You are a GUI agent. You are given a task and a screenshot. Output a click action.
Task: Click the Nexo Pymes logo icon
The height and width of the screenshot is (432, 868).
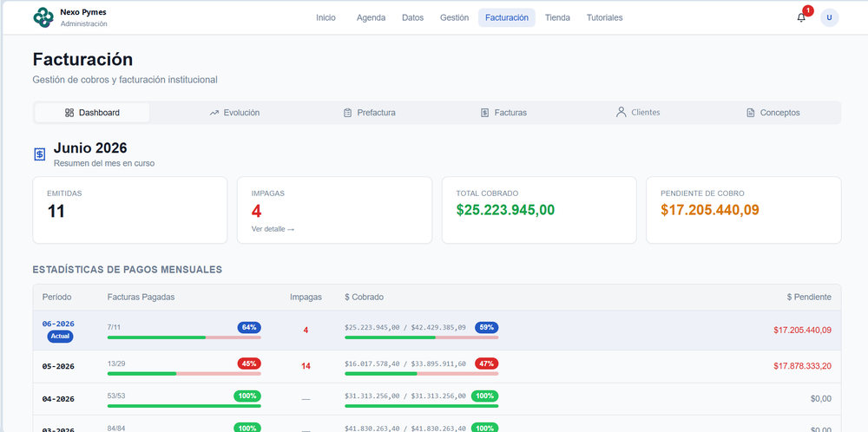[43, 17]
